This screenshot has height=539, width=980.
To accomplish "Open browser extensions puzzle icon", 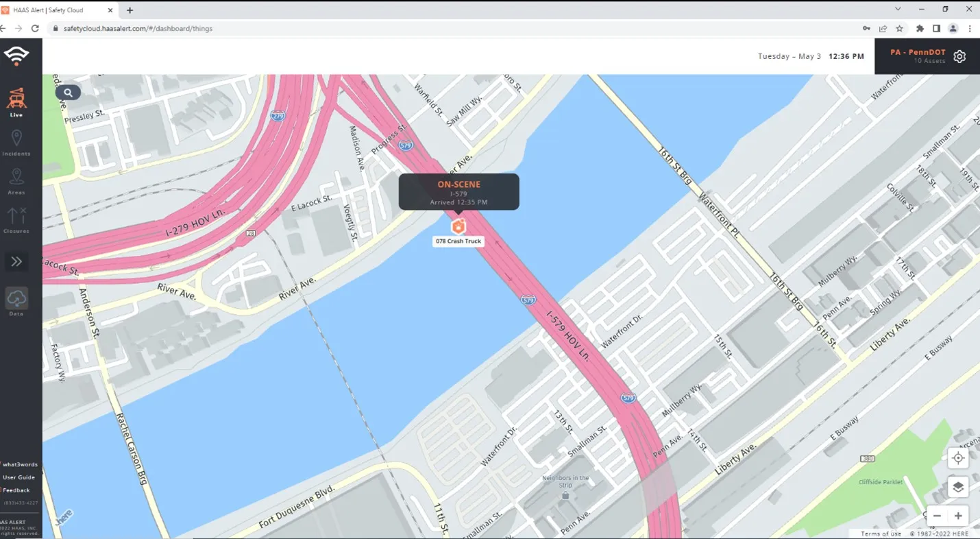I will [x=920, y=29].
